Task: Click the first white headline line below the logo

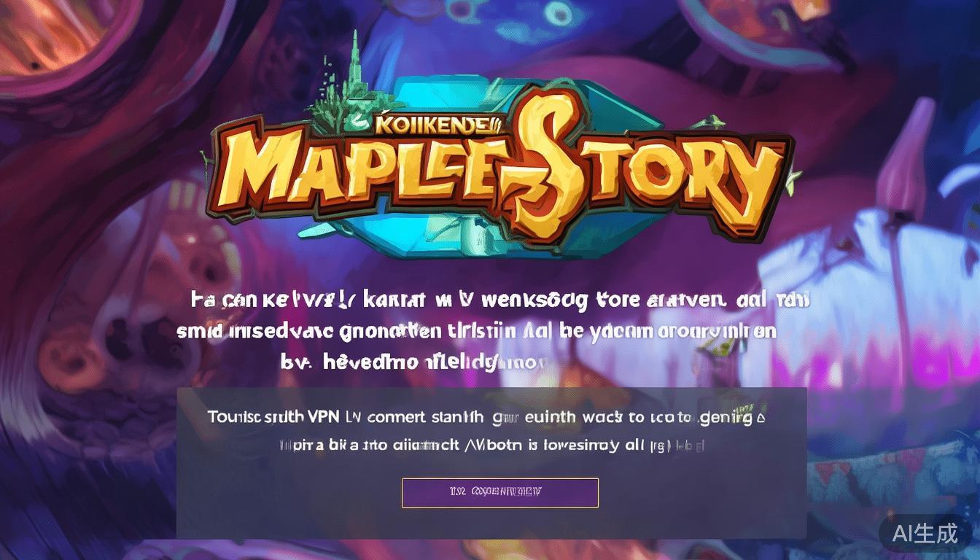Action: pyautogui.click(x=499, y=300)
